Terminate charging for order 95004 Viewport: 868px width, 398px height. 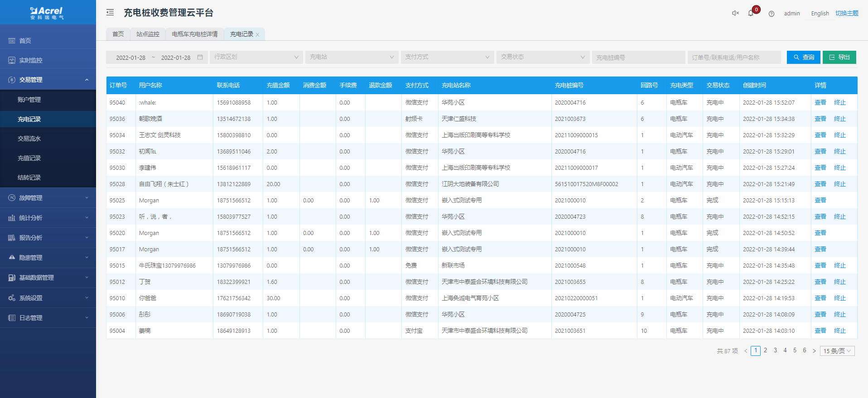[840, 331]
